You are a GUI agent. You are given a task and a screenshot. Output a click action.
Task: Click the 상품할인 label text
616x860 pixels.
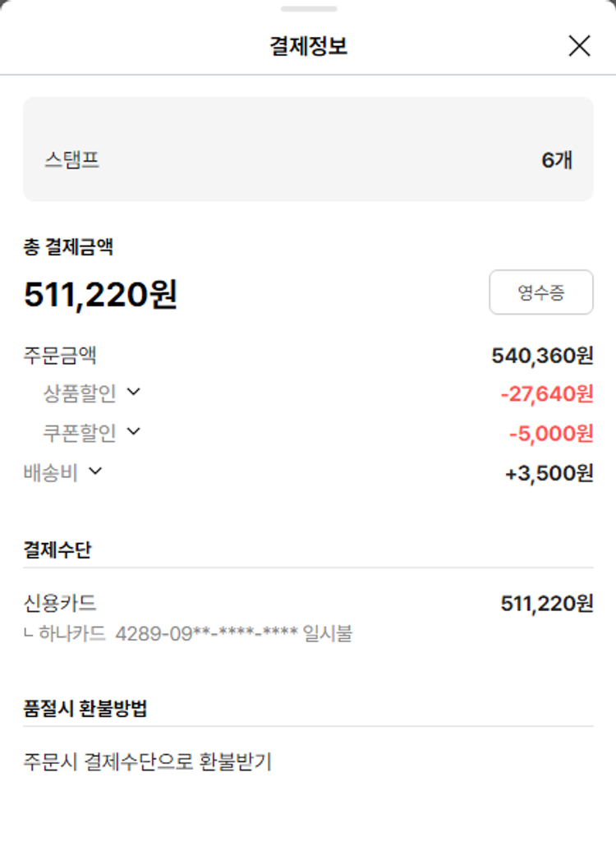coord(80,393)
